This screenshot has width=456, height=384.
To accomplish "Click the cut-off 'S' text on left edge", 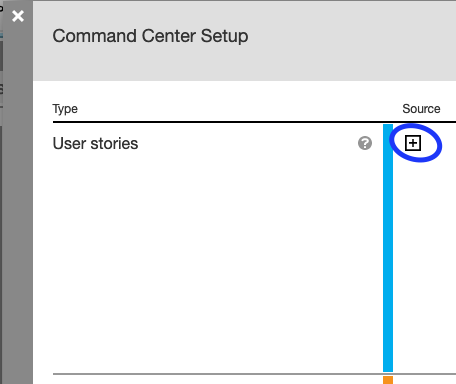I will tap(1, 89).
